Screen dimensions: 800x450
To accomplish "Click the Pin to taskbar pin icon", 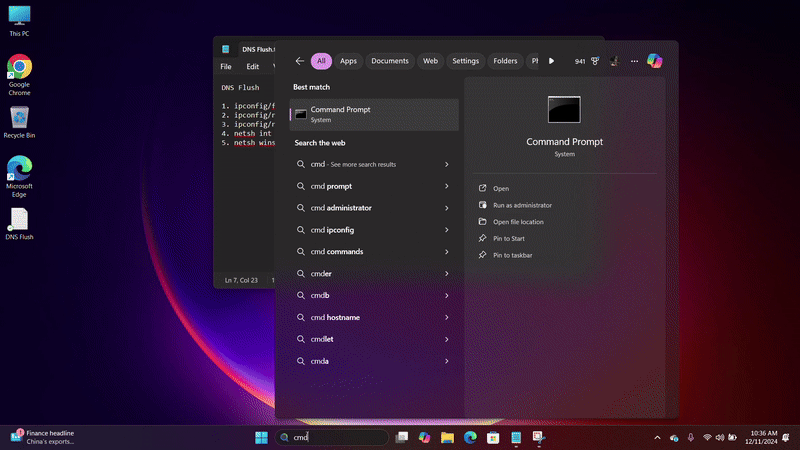I will (483, 255).
